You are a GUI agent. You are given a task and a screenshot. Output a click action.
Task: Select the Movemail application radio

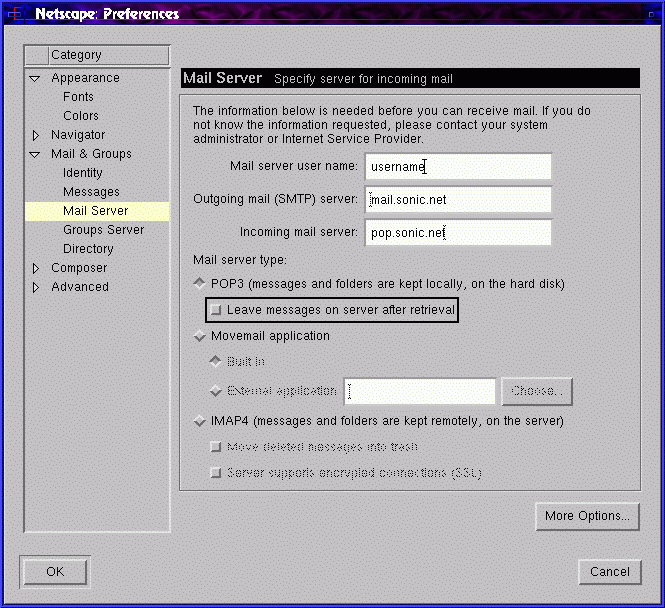click(x=199, y=336)
